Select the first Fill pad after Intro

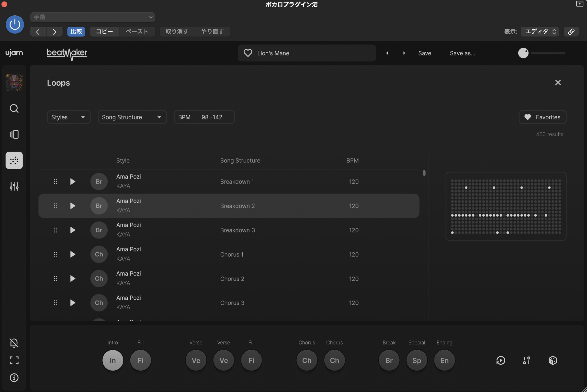coord(140,360)
